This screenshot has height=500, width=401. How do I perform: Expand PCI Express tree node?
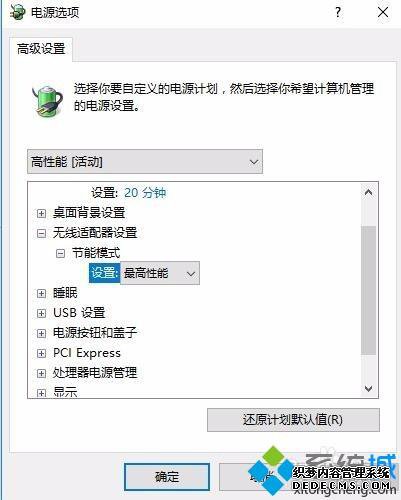[x=41, y=353]
